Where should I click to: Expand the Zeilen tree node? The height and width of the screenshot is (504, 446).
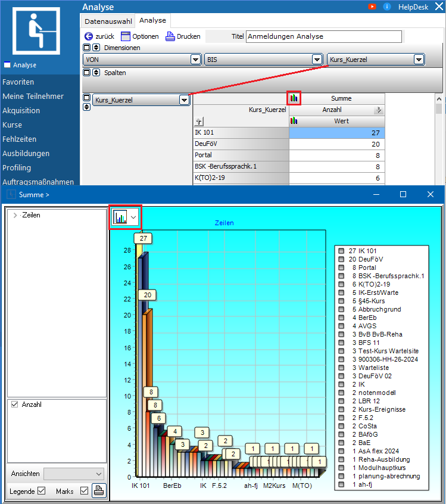click(x=14, y=215)
